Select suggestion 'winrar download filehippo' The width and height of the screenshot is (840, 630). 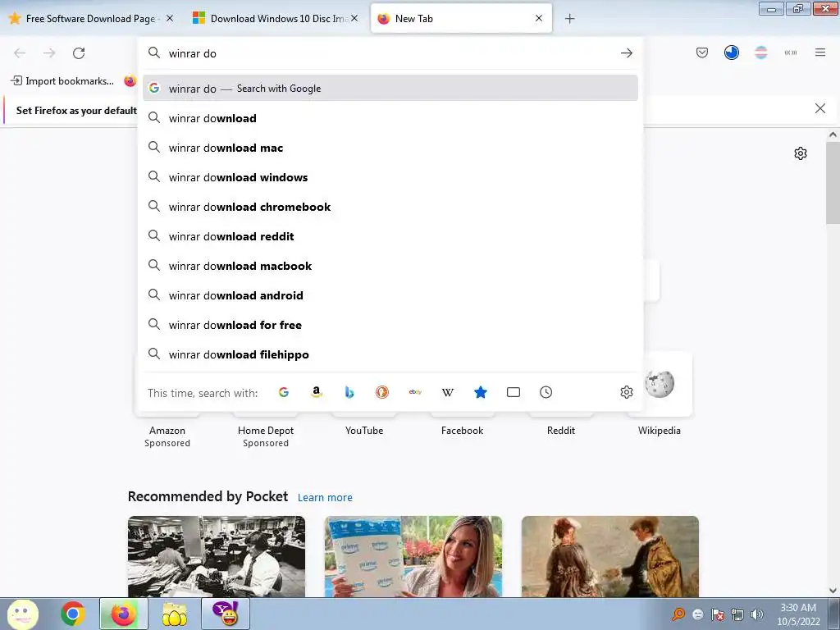click(390, 354)
